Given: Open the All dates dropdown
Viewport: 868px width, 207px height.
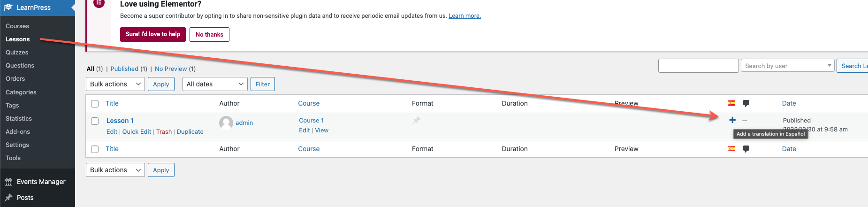Looking at the screenshot, I should click(x=215, y=84).
